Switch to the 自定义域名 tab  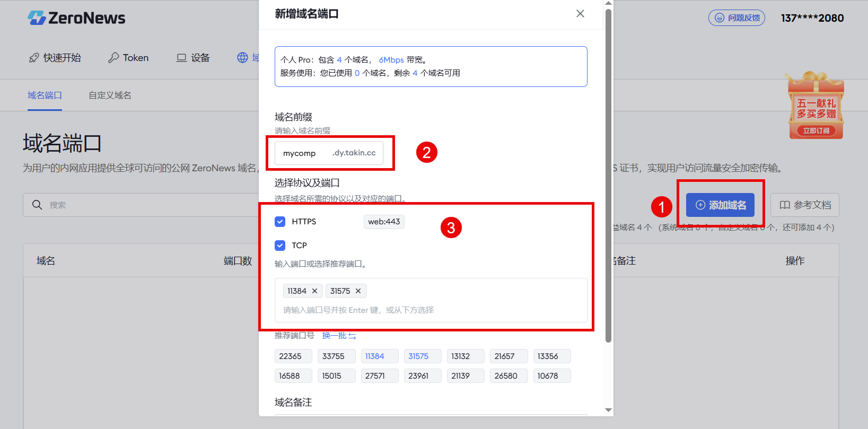pos(110,95)
